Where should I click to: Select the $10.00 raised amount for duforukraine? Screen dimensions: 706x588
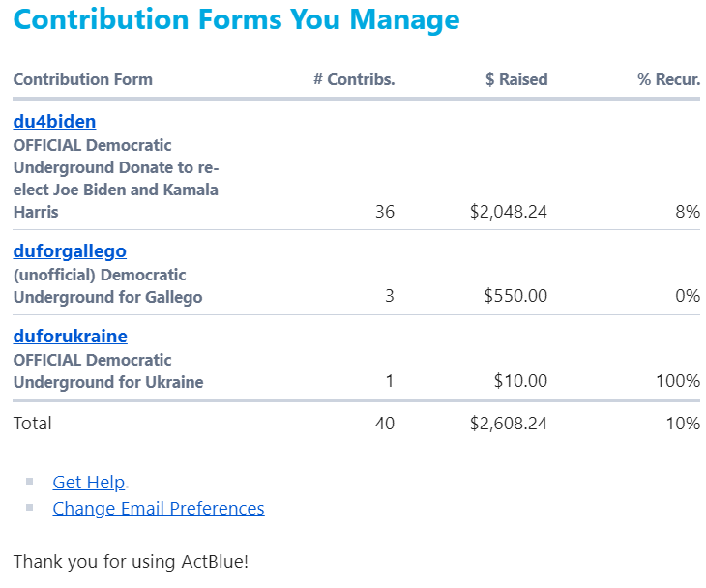click(520, 381)
